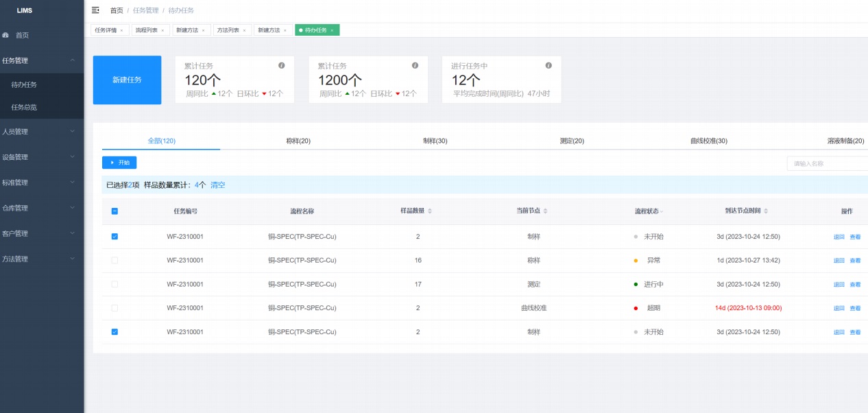Viewport: 868px width, 413px height.
Task: Click the 首页 dashboard icon in sidebar
Action: pos(6,35)
